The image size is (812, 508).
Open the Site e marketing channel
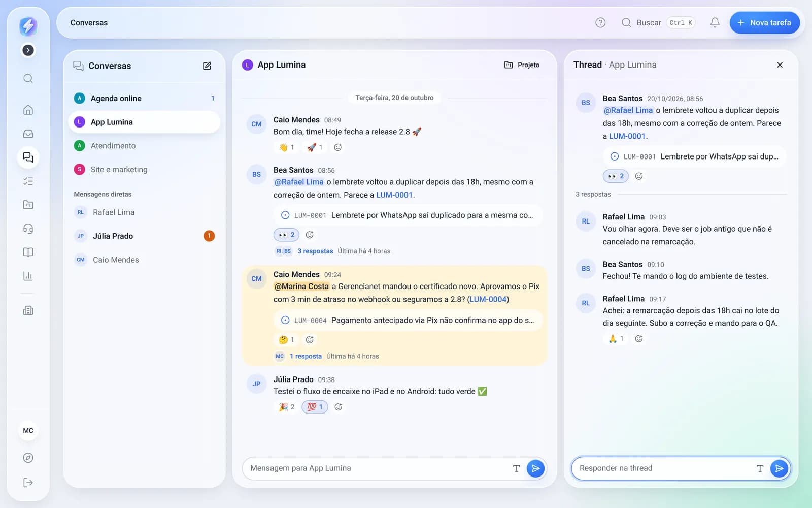(x=144, y=169)
